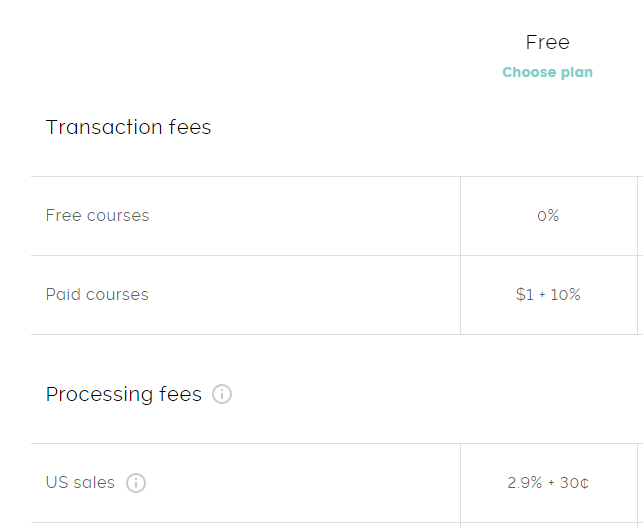Select the US sales row label
This screenshot has width=643, height=528.
80,482
